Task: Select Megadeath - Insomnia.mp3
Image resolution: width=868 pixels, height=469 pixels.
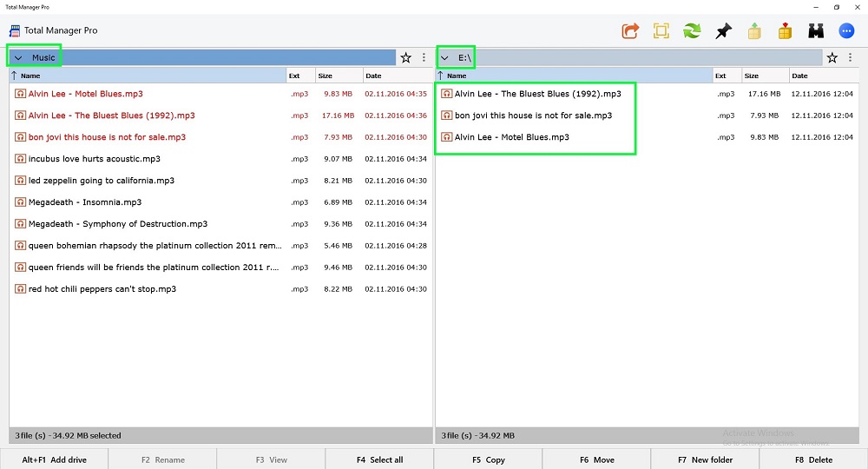Action: (x=220, y=202)
